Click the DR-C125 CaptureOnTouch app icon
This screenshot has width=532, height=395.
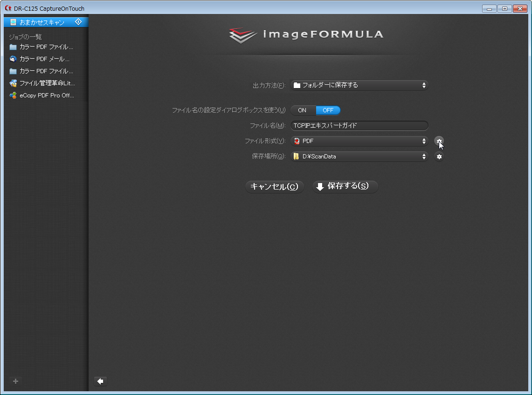click(x=8, y=8)
